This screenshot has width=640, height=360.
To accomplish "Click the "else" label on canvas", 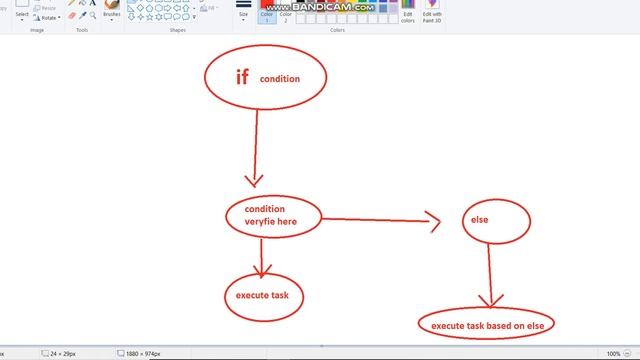I will 480,220.
